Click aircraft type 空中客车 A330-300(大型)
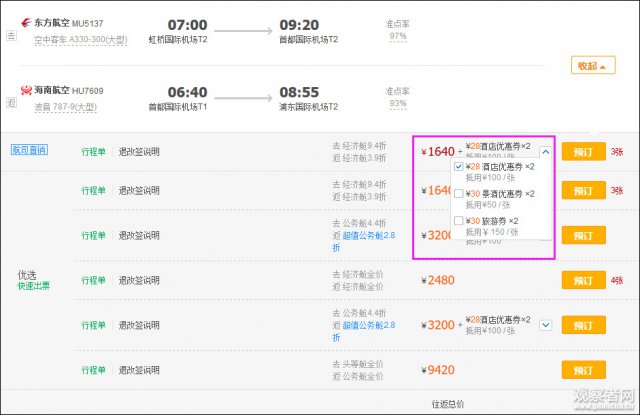Image resolution: width=640 pixels, height=415 pixels. (81, 40)
